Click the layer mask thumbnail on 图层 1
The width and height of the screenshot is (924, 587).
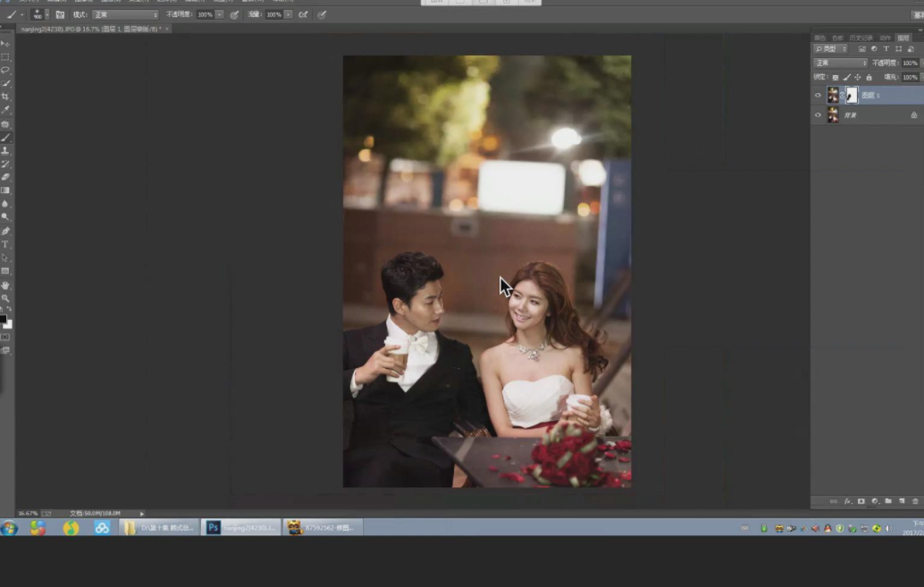(x=851, y=95)
